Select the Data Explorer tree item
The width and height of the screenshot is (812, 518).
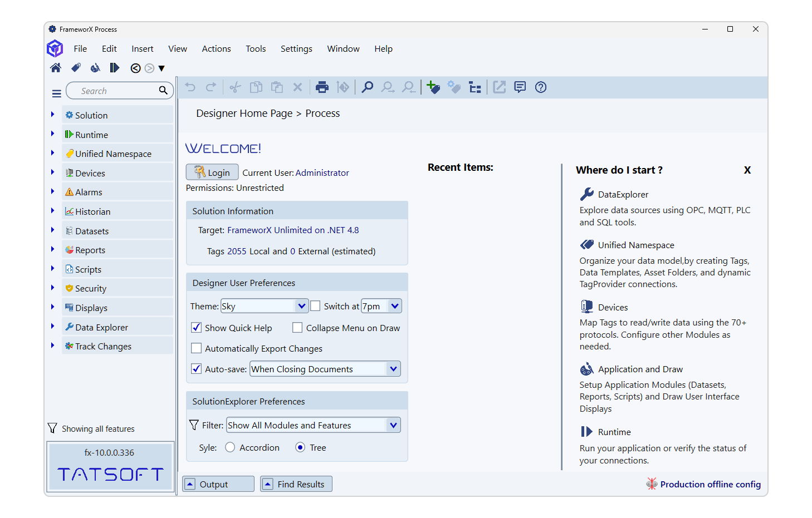coord(118,327)
